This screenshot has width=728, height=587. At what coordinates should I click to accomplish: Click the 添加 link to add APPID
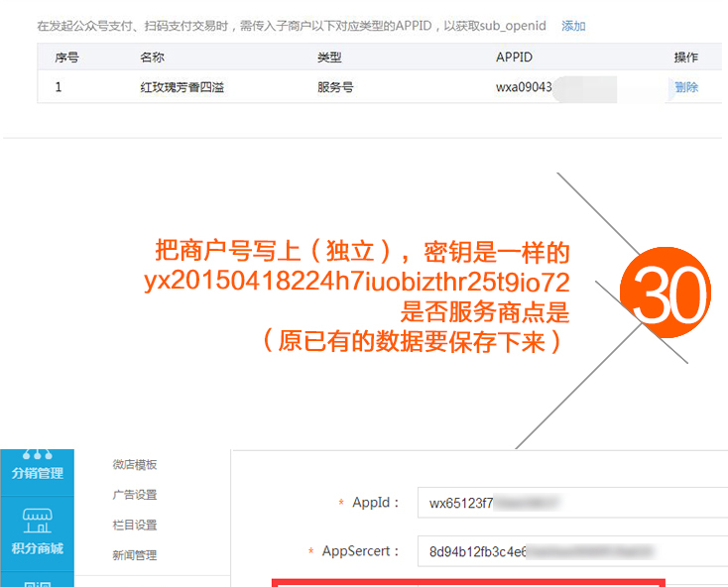coord(573,26)
